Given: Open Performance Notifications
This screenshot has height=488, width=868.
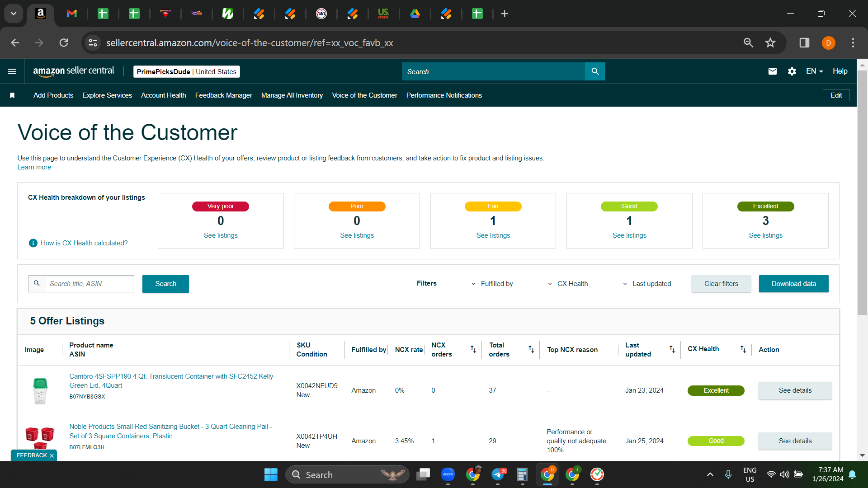Looking at the screenshot, I should coord(444,95).
